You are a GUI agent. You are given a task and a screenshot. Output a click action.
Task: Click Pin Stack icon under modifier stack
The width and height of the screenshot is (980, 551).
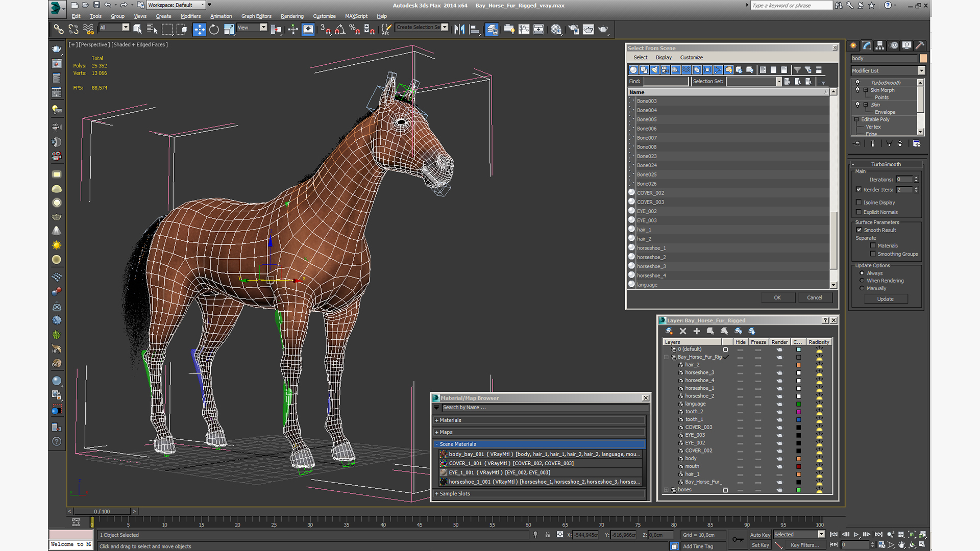857,144
